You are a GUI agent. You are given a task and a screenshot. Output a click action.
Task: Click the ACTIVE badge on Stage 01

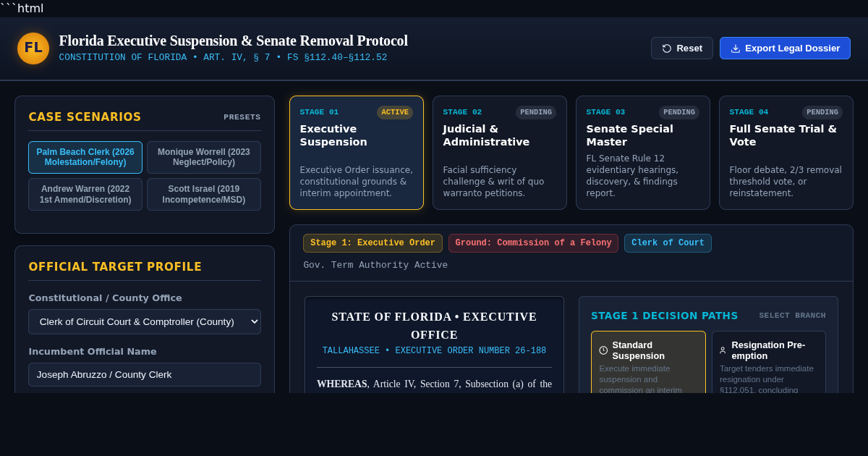tap(395, 112)
